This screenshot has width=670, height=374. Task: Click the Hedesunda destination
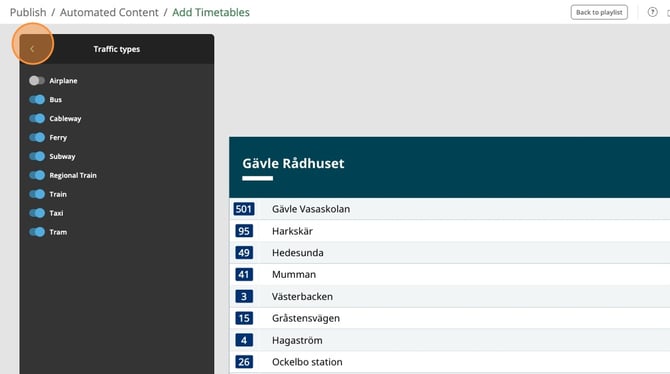(x=298, y=253)
